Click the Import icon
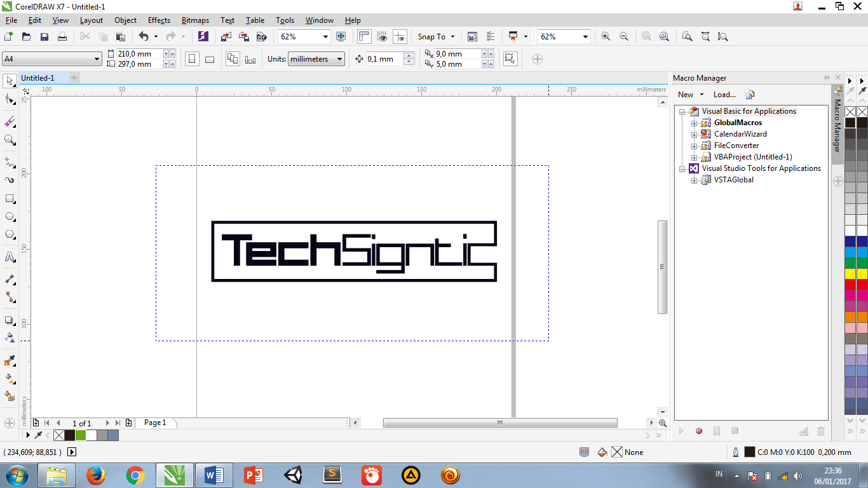Screen dimensions: 868x488 pos(227,37)
